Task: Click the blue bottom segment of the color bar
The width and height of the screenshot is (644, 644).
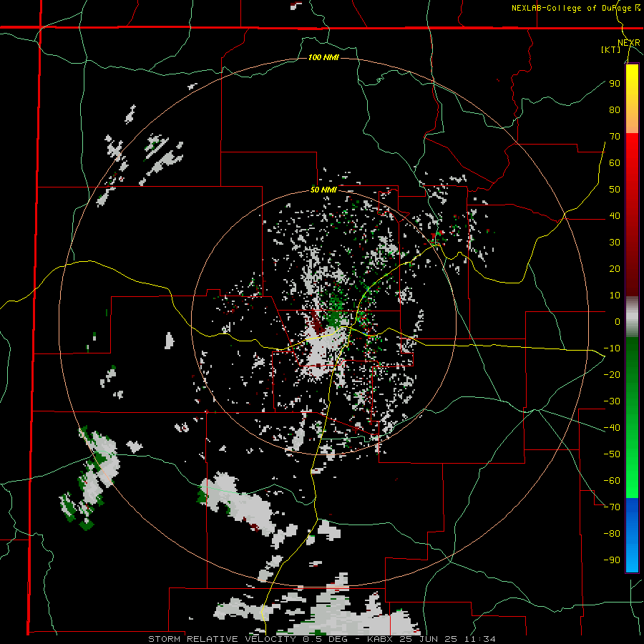Action: click(x=632, y=535)
